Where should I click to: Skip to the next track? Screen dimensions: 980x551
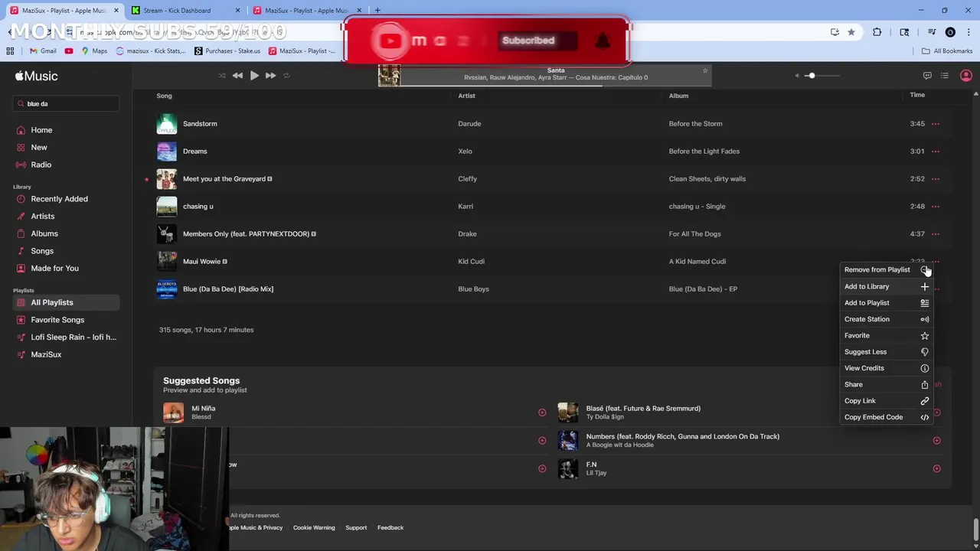point(270,76)
